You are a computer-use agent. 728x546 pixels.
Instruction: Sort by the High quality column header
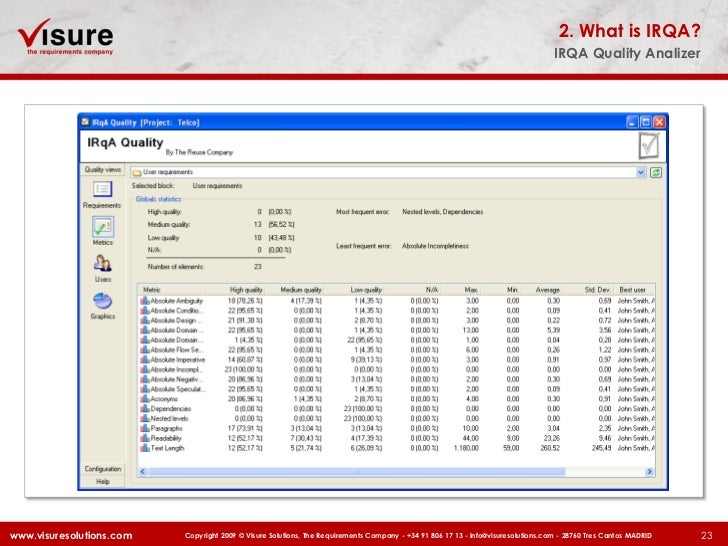point(236,290)
